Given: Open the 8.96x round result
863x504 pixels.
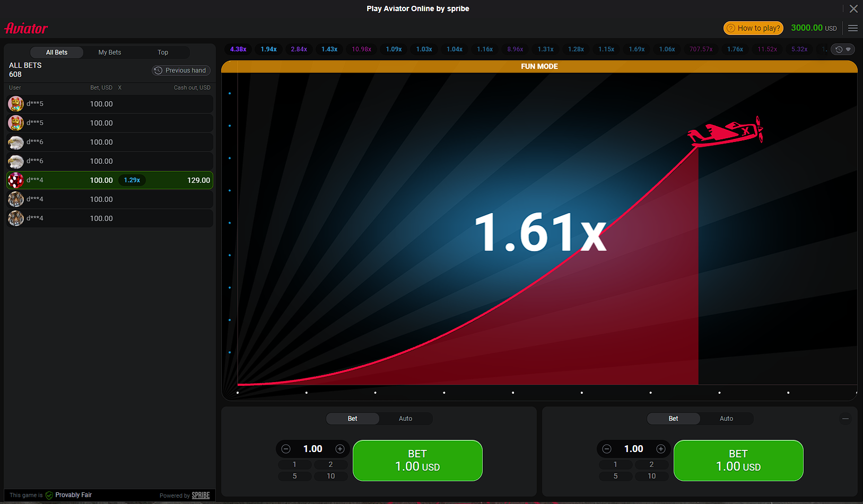Looking at the screenshot, I should [x=515, y=49].
